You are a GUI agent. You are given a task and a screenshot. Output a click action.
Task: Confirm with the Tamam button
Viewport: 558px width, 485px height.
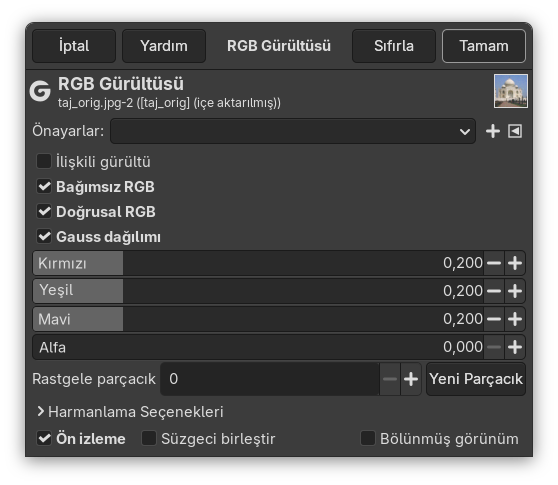484,46
